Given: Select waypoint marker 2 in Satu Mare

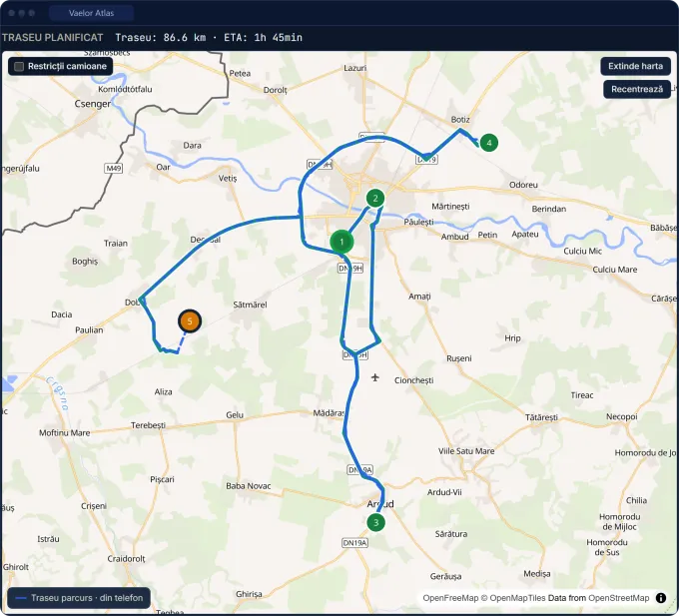Looking at the screenshot, I should click(375, 199).
